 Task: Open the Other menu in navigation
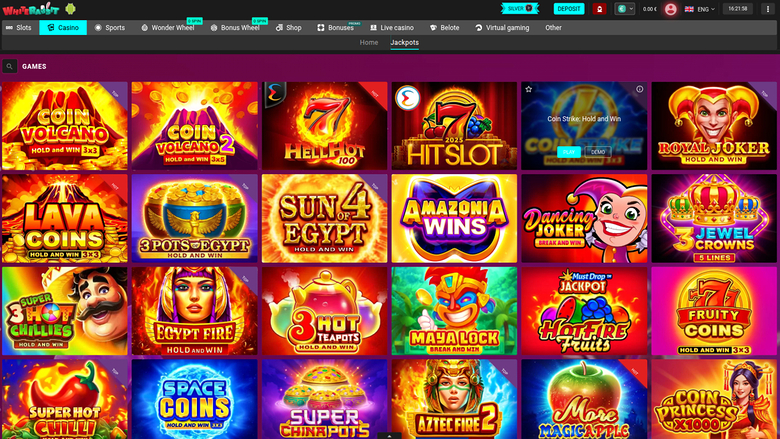tap(553, 28)
